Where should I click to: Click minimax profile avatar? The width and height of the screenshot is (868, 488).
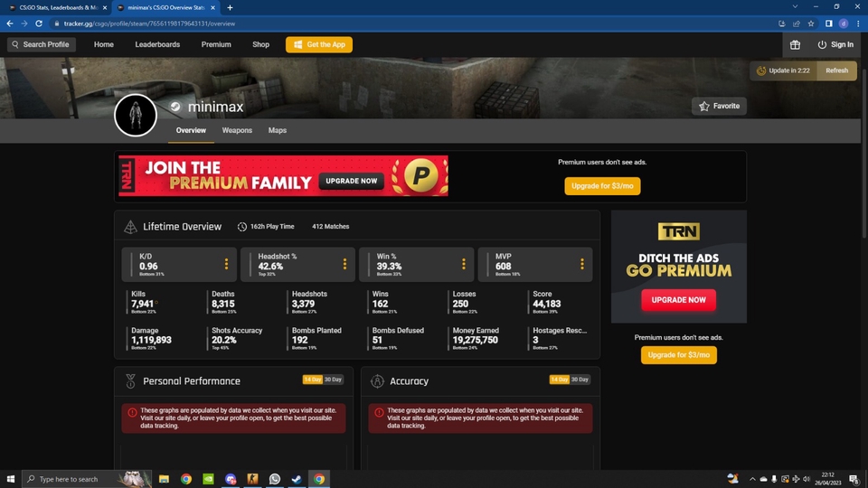tap(136, 115)
